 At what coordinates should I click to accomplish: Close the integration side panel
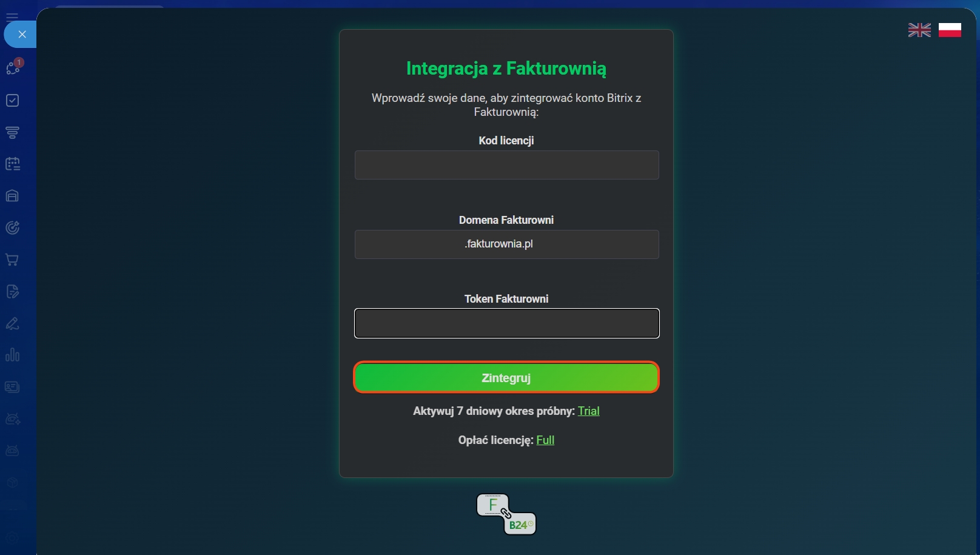point(22,35)
